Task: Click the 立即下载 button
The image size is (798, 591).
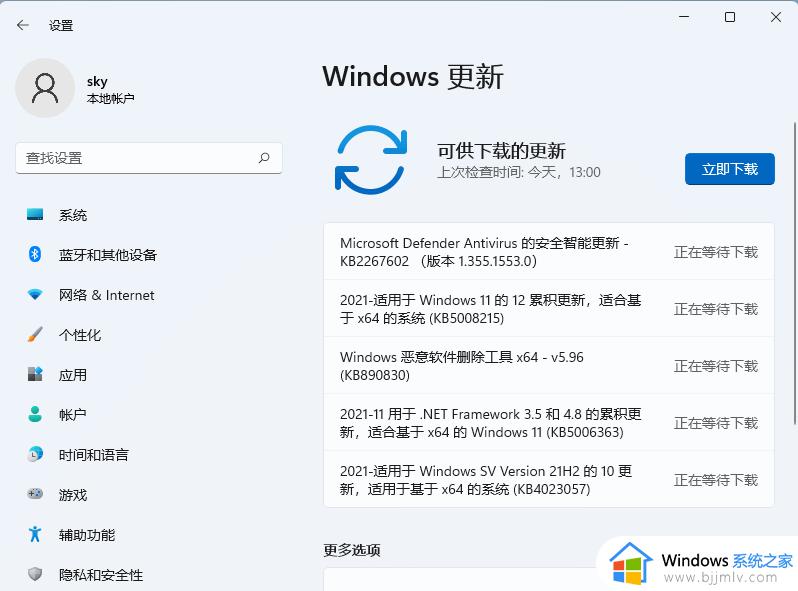Action: point(729,169)
